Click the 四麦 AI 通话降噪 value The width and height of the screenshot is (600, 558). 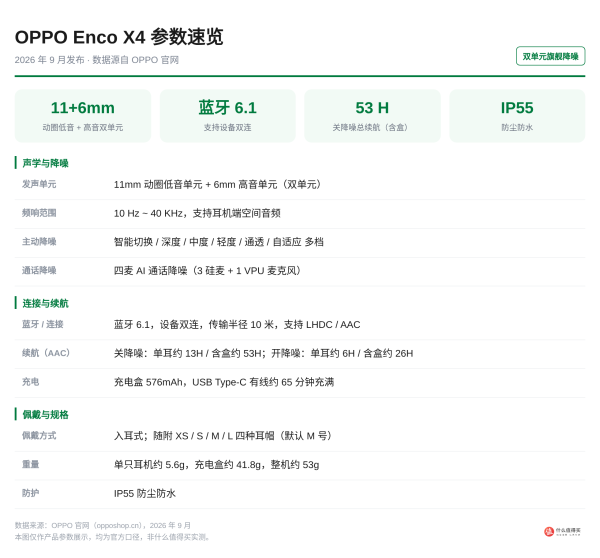pos(207,271)
